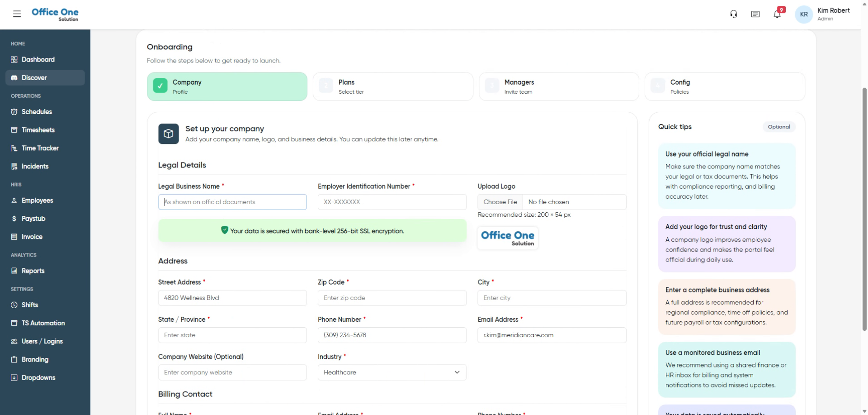Click the Choose File button
This screenshot has width=868, height=415.
pyautogui.click(x=500, y=202)
